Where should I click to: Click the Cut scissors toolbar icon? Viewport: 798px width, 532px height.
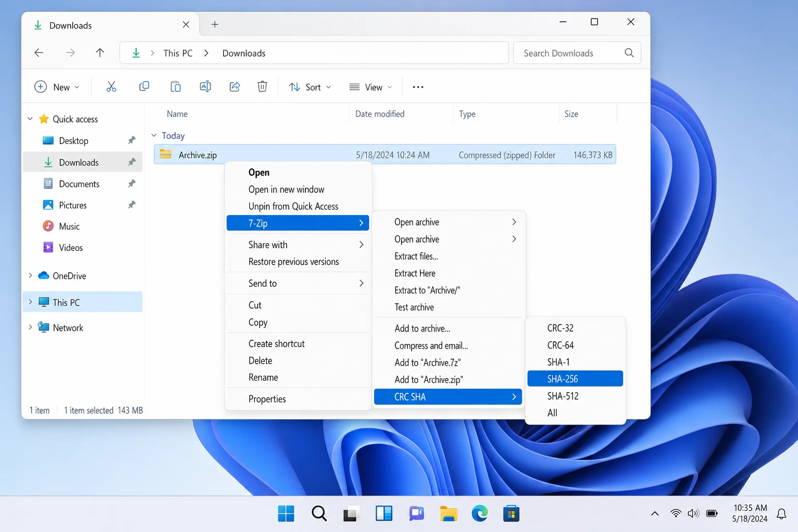(x=111, y=87)
